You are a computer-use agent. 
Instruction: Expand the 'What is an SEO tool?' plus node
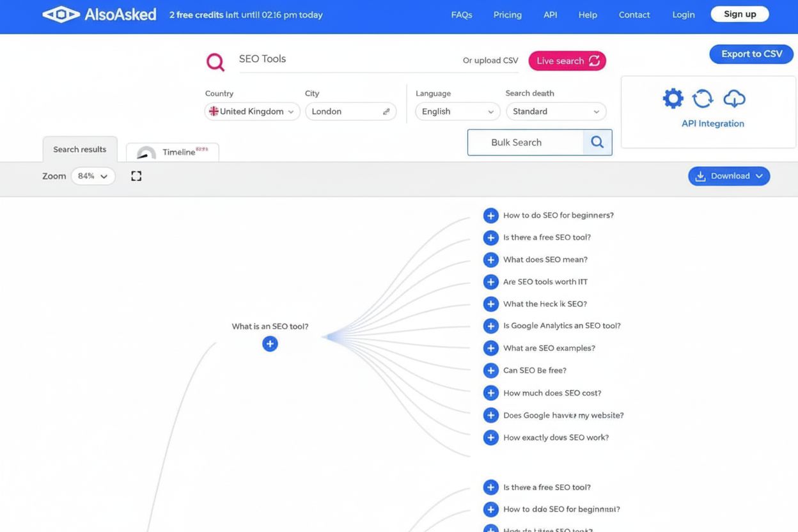[270, 343]
